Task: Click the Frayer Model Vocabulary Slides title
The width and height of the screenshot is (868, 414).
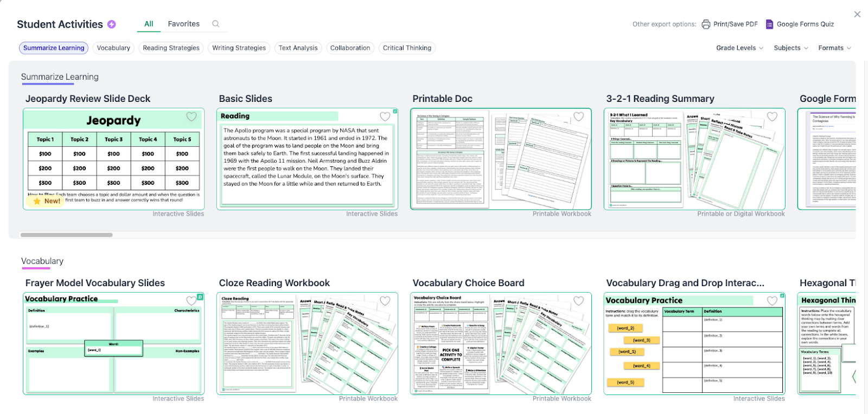Action: pyautogui.click(x=95, y=283)
